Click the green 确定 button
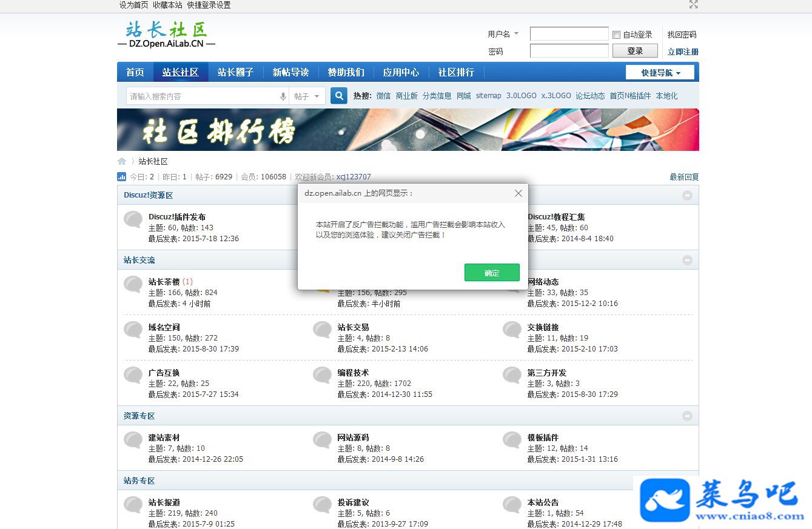Image resolution: width=812 pixels, height=529 pixels. tap(492, 273)
